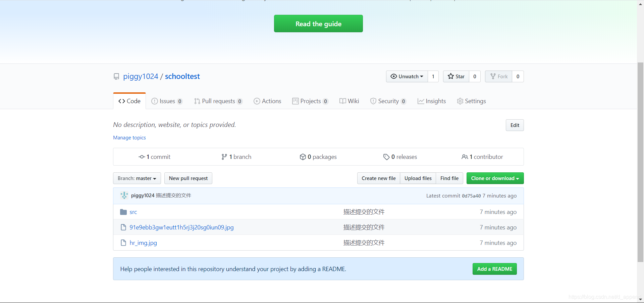Click the Add a README button
Screen dimensions: 644x303
495,269
